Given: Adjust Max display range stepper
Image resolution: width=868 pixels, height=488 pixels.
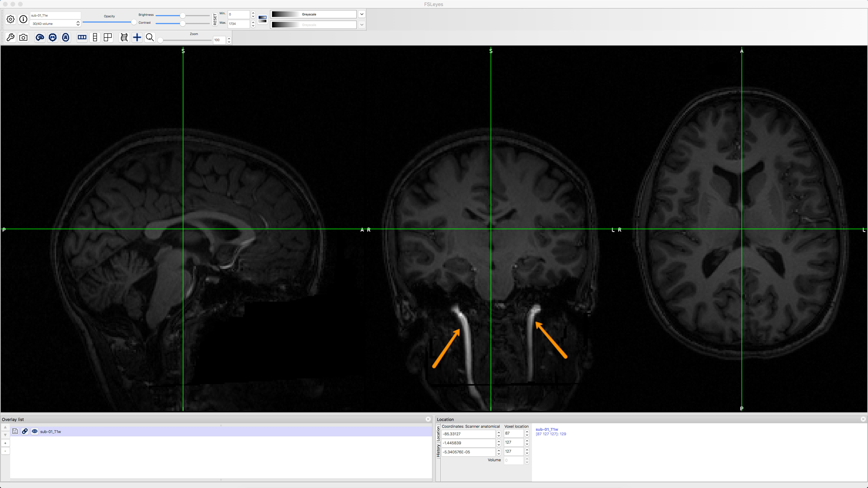Looking at the screenshot, I should coord(253,24).
